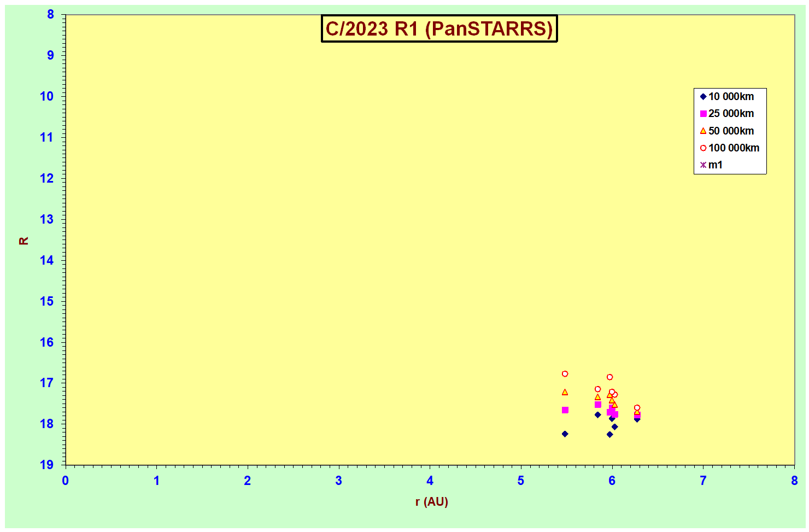Click x-axis label 4

point(430,481)
